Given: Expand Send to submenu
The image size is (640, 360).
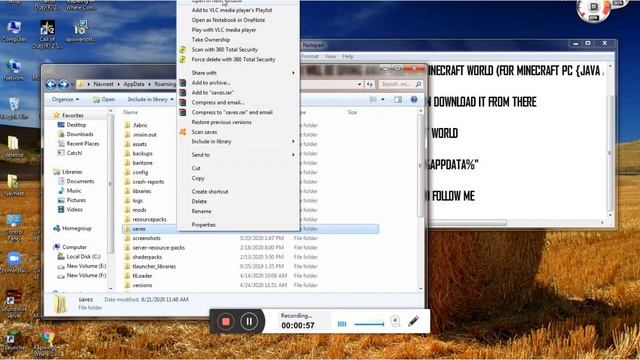Looking at the screenshot, I should tap(237, 155).
